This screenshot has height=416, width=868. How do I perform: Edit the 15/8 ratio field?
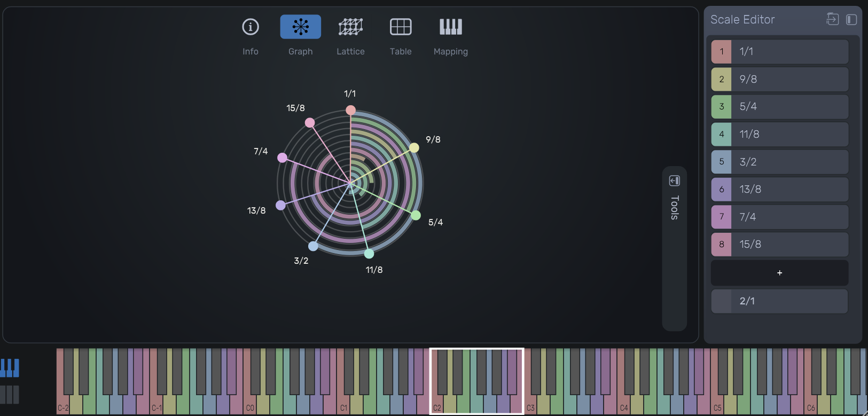789,244
